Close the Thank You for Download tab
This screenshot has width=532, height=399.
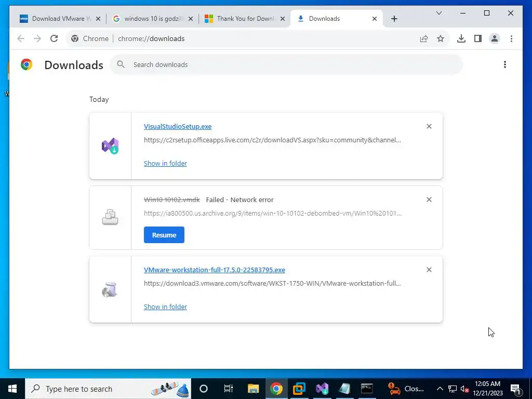[282, 19]
